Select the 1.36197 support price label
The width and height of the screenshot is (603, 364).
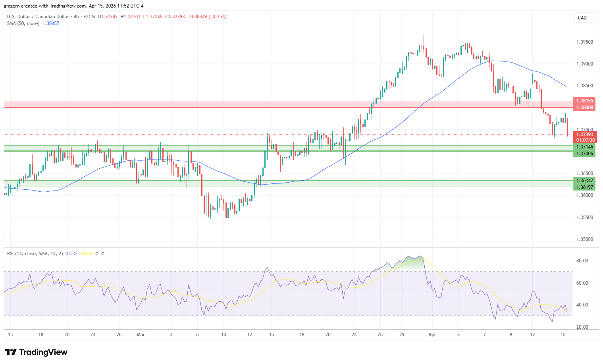tap(585, 187)
